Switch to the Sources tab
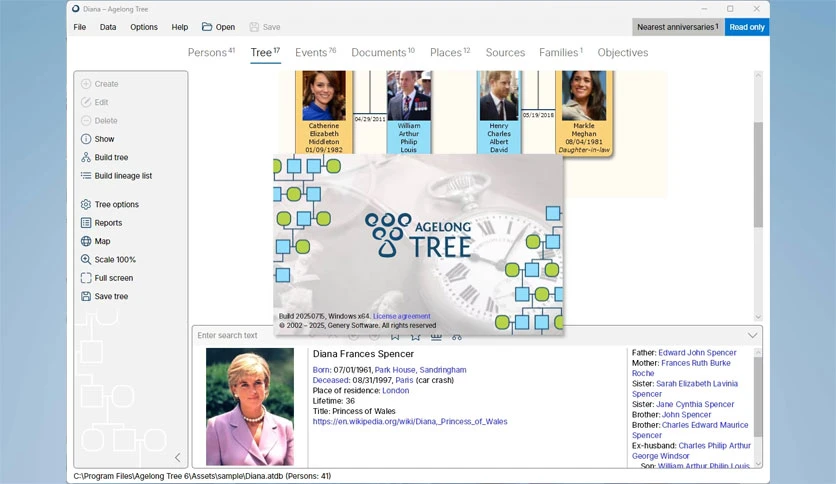The image size is (836, 484). tap(505, 52)
